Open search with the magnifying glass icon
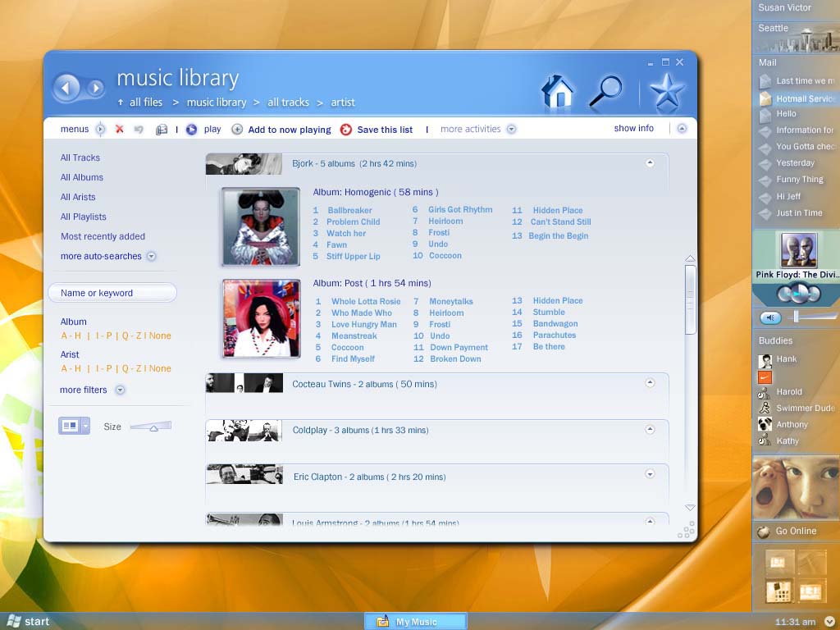Screen dimensions: 840x630 [x=605, y=92]
